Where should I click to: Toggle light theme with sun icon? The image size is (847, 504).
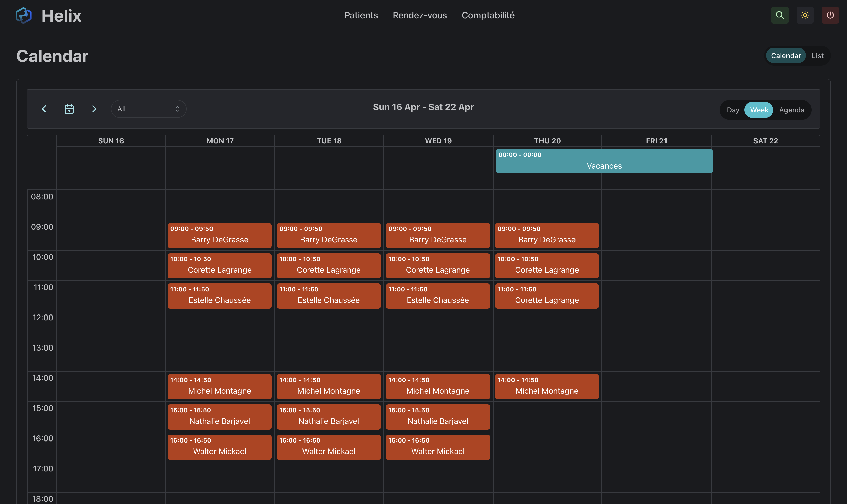click(x=805, y=15)
